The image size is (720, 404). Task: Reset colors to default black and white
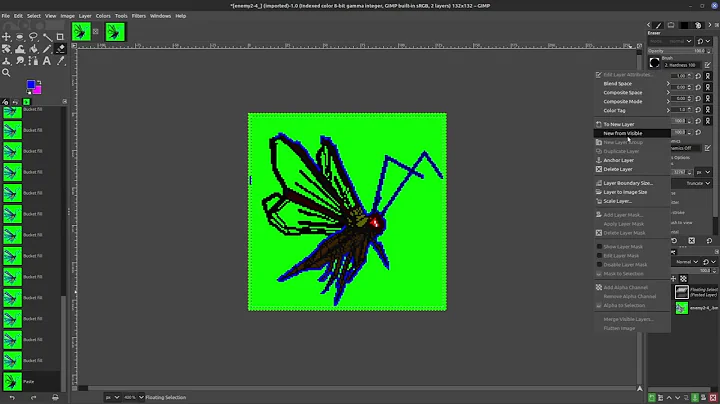29,92
